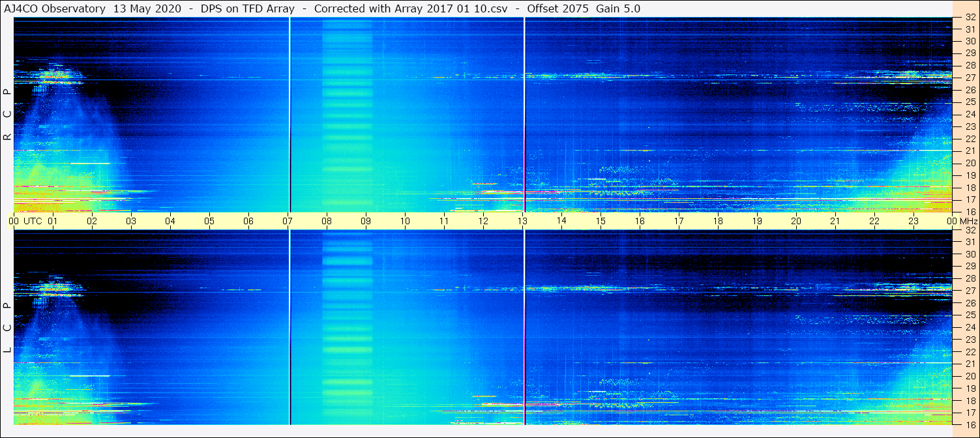Click the white vertical line at 07 UTC in upper plot
The image size is (980, 438).
tap(290, 115)
